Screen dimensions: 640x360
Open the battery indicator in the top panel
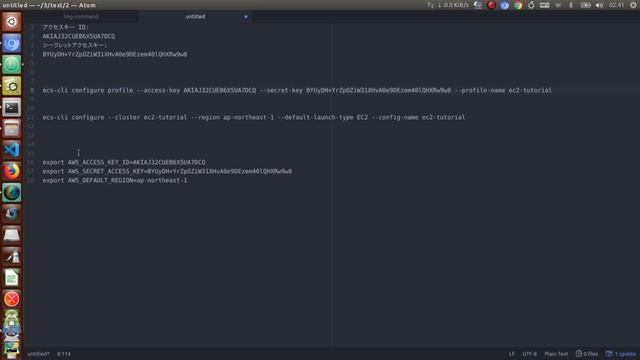click(x=585, y=5)
